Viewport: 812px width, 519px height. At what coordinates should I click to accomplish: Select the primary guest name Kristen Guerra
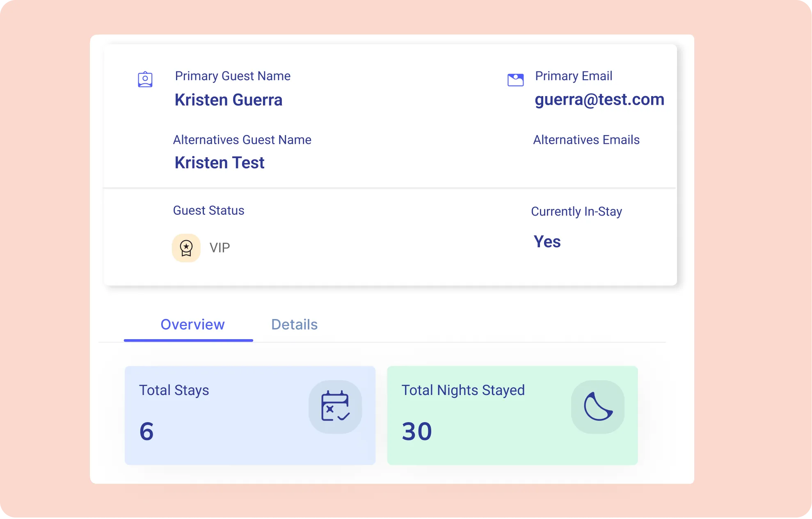tap(229, 100)
